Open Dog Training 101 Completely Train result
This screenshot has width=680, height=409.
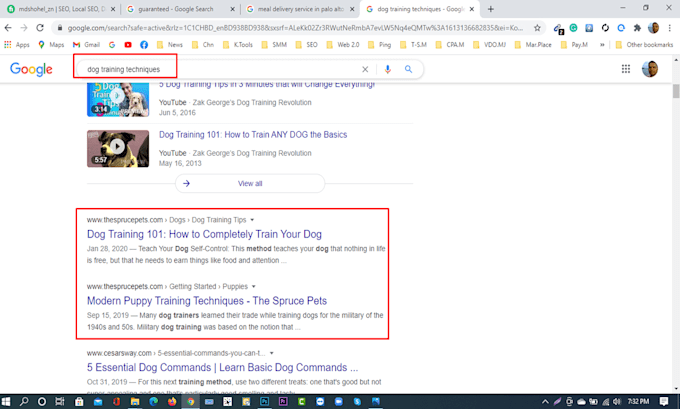pyautogui.click(x=204, y=234)
